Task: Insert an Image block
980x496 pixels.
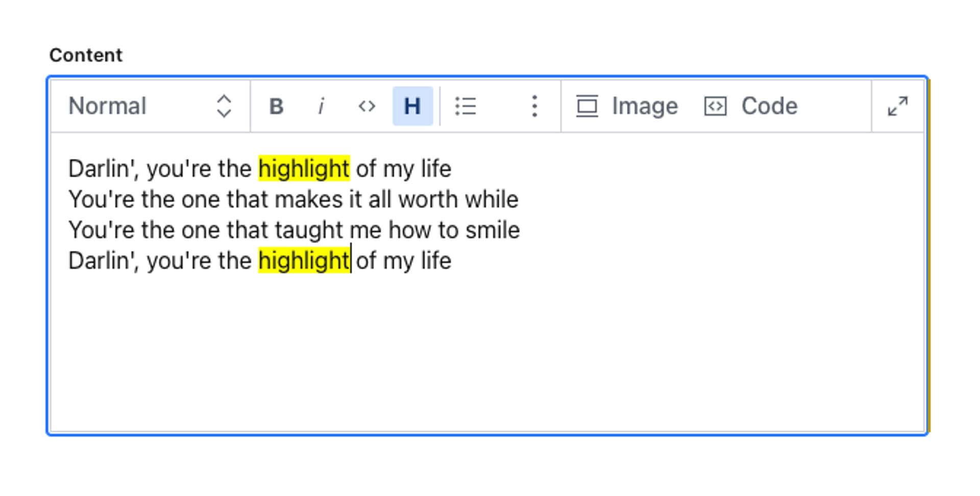Action: click(627, 106)
